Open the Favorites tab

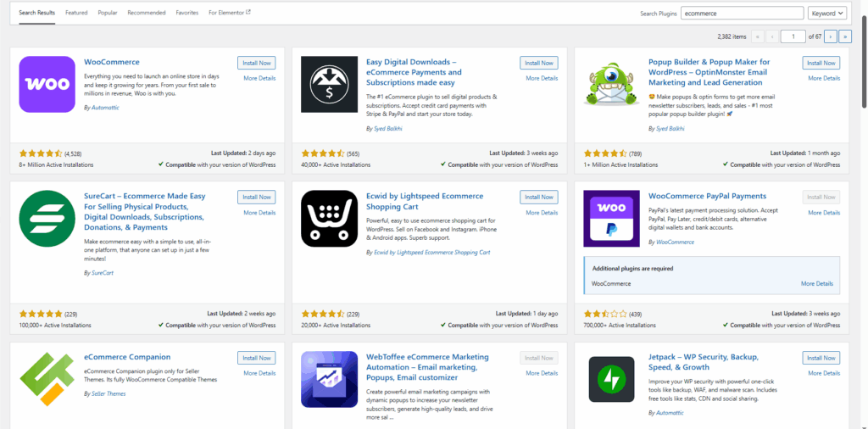(x=187, y=13)
